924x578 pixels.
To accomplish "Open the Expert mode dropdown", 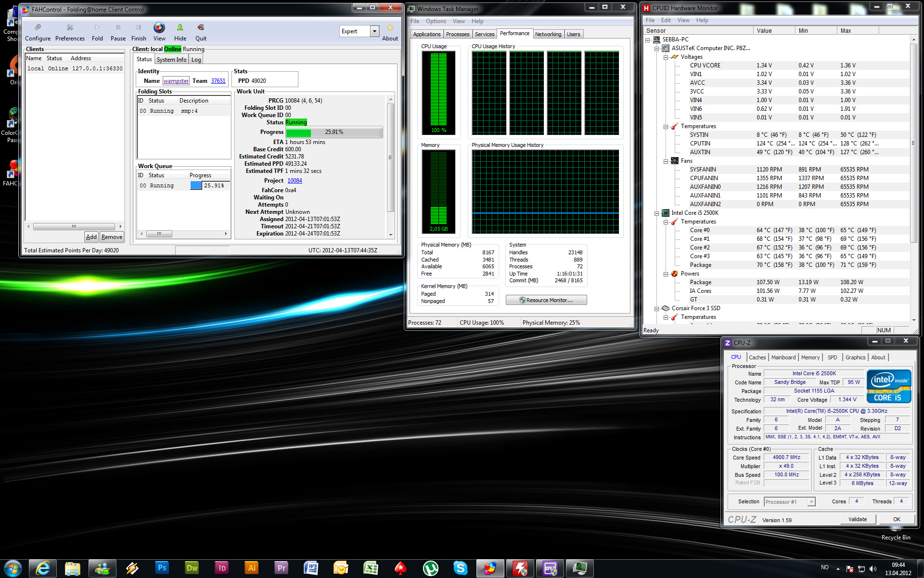I will coord(374,31).
